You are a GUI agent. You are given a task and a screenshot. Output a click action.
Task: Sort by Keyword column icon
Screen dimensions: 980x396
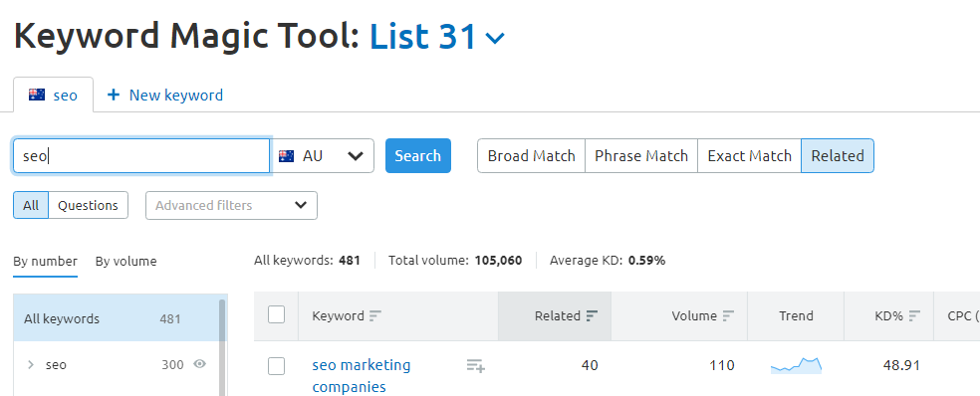click(375, 316)
